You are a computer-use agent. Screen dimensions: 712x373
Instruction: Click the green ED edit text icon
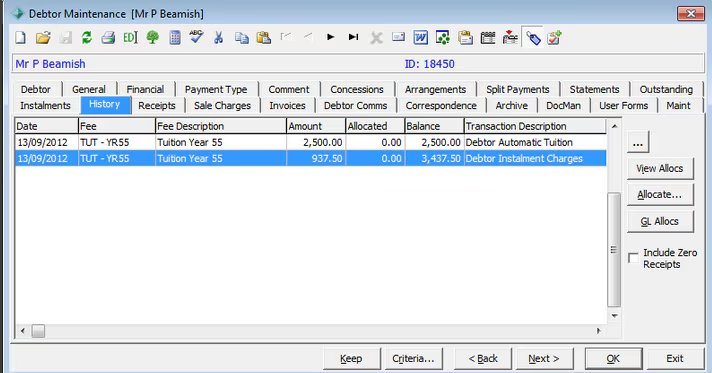[130, 38]
